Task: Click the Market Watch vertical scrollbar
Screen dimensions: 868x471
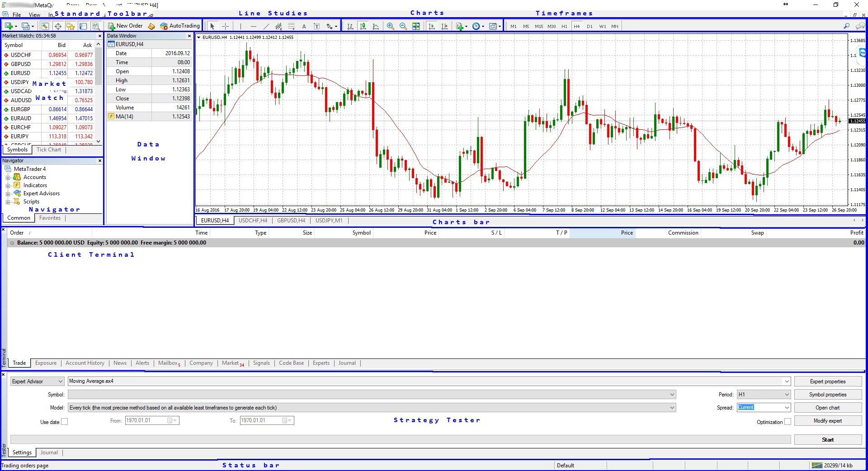Action: [x=99, y=93]
